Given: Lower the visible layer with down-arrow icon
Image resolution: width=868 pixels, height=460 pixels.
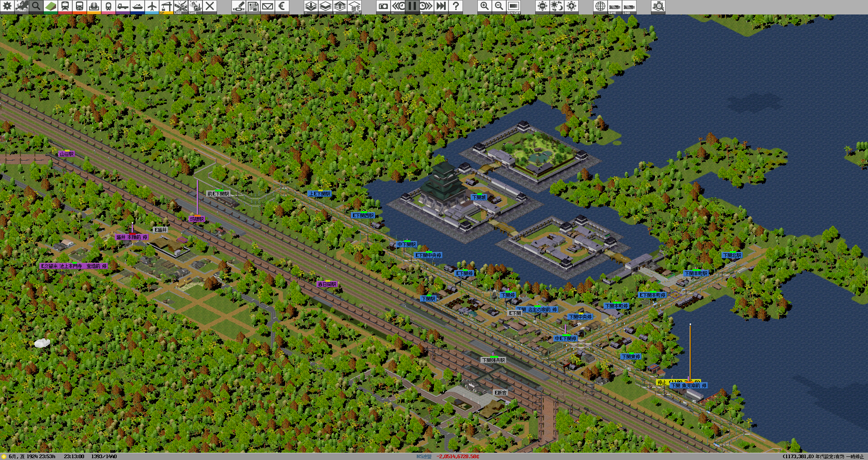Looking at the screenshot, I should [311, 6].
